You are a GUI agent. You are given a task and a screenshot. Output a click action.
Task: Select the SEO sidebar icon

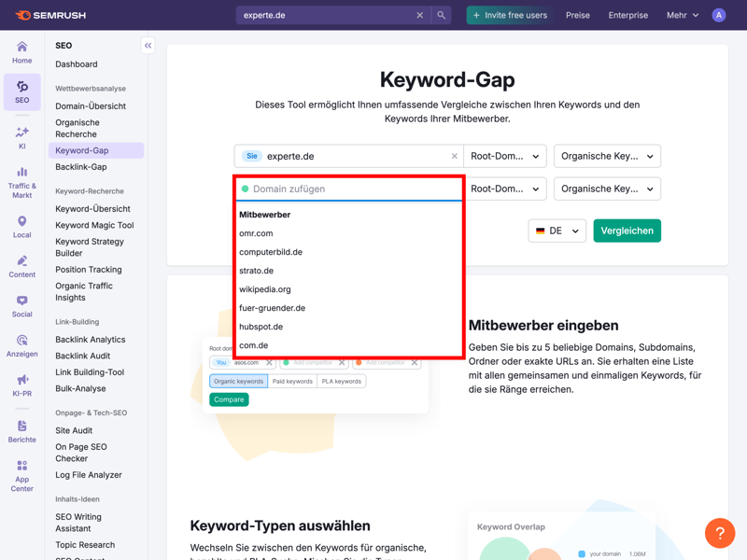[21, 91]
